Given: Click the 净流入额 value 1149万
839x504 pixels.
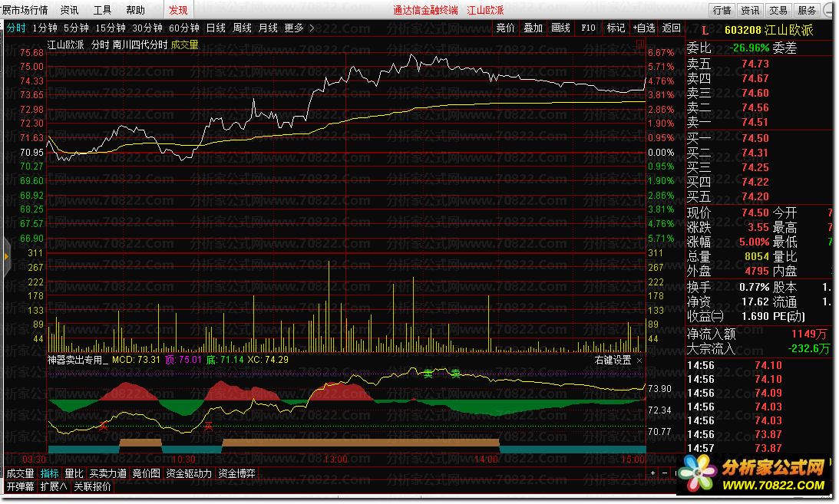Looking at the screenshot, I should click(x=809, y=334).
